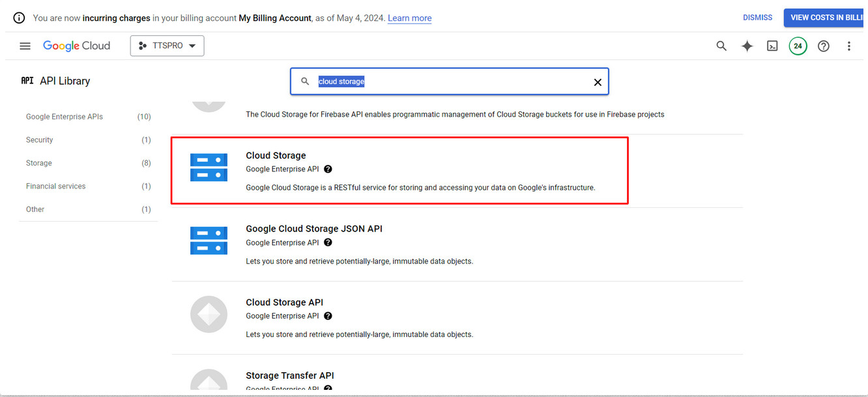Click the Google Cloud logo
Viewport: 868px width, 397px height.
76,46
